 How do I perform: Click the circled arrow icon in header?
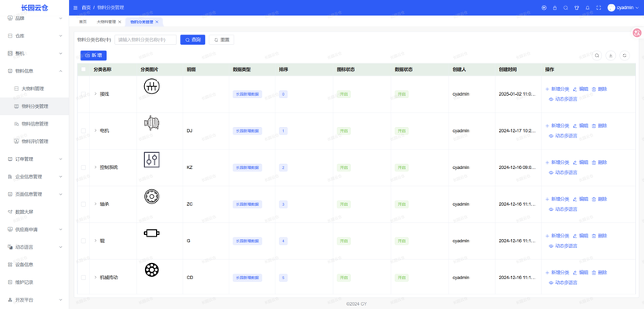(x=544, y=7)
